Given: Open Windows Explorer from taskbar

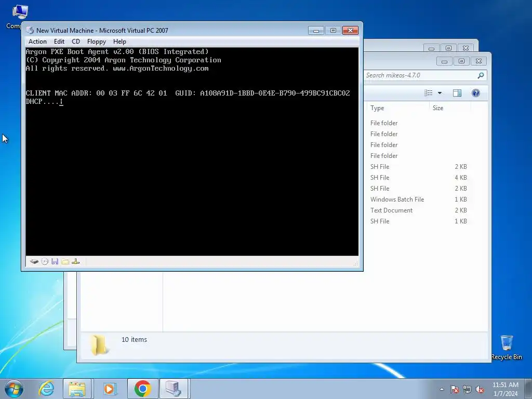Looking at the screenshot, I should [x=77, y=389].
